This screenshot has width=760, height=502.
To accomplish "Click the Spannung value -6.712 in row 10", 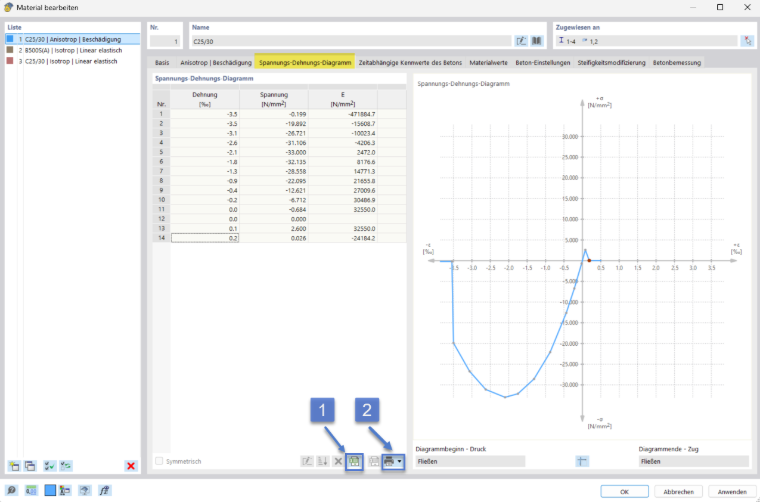I will pyautogui.click(x=274, y=200).
